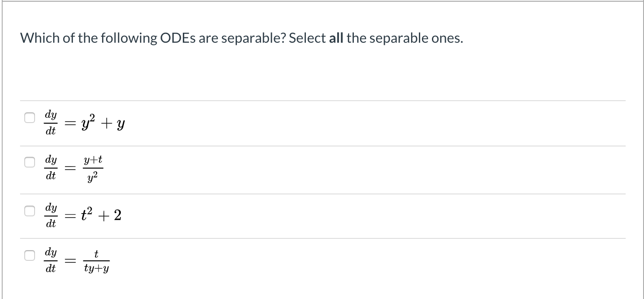Click the dy/dt fraction in the first option
The width and height of the screenshot is (644, 299).
(50, 122)
